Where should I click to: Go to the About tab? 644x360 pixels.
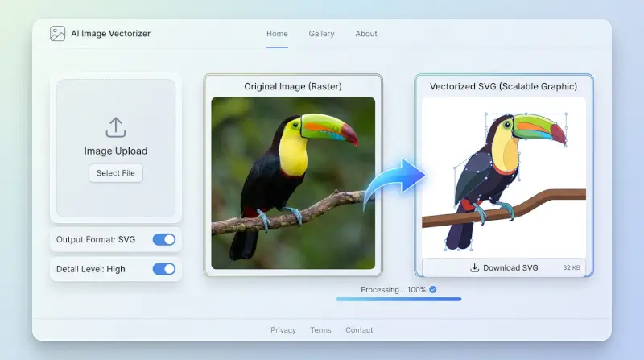[x=366, y=34]
